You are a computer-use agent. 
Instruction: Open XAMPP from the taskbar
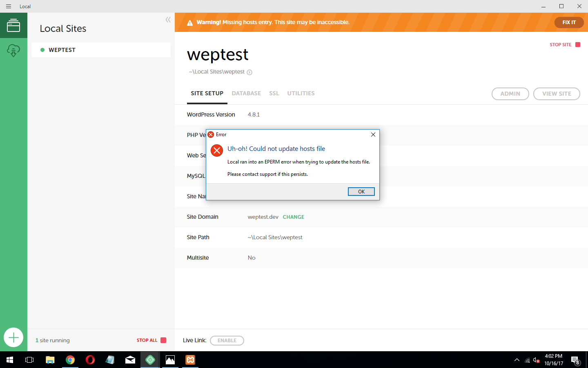tap(190, 360)
